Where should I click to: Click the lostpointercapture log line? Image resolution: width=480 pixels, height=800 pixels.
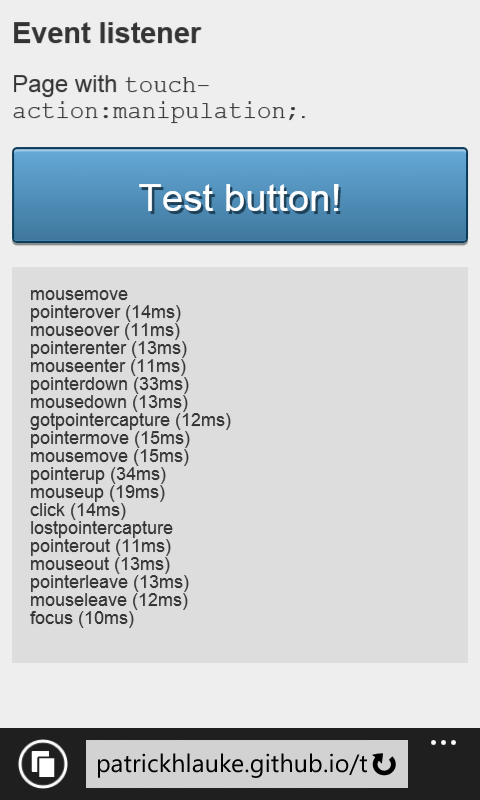102,528
